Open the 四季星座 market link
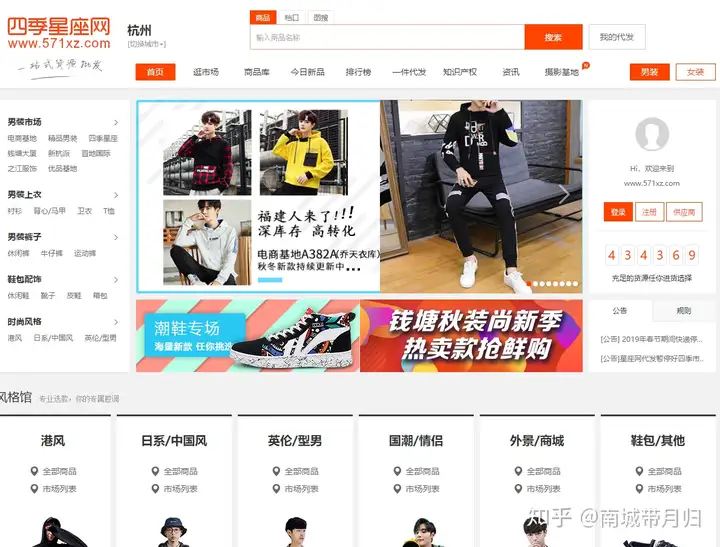The height and width of the screenshot is (547, 720). click(x=103, y=138)
